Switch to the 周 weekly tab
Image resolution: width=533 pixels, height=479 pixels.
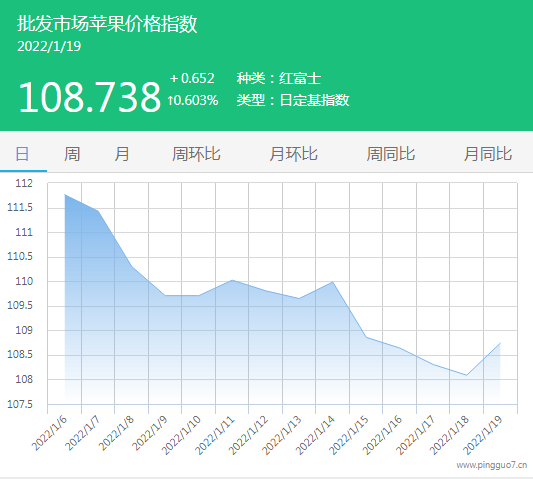point(72,154)
